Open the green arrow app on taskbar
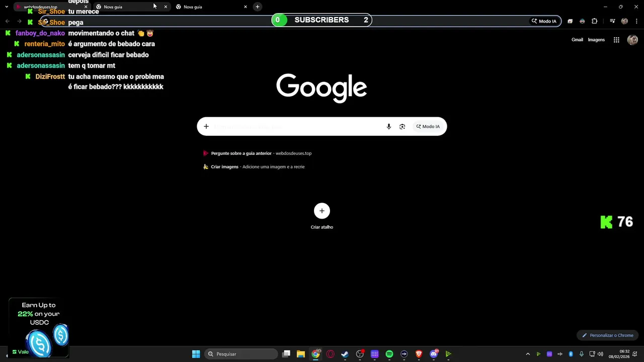Viewport: 644px width, 362px height. 448,354
